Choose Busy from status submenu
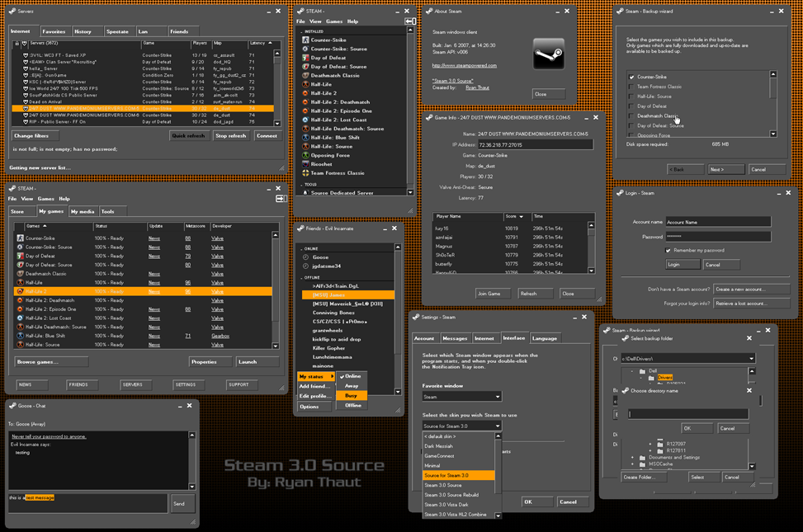This screenshot has height=532, width=803. pos(352,396)
